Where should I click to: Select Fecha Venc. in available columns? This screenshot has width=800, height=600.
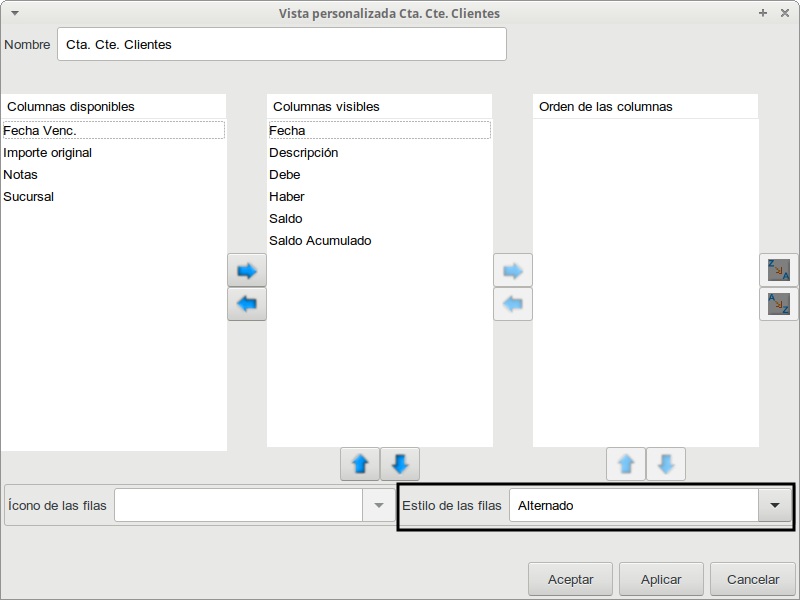(x=113, y=131)
